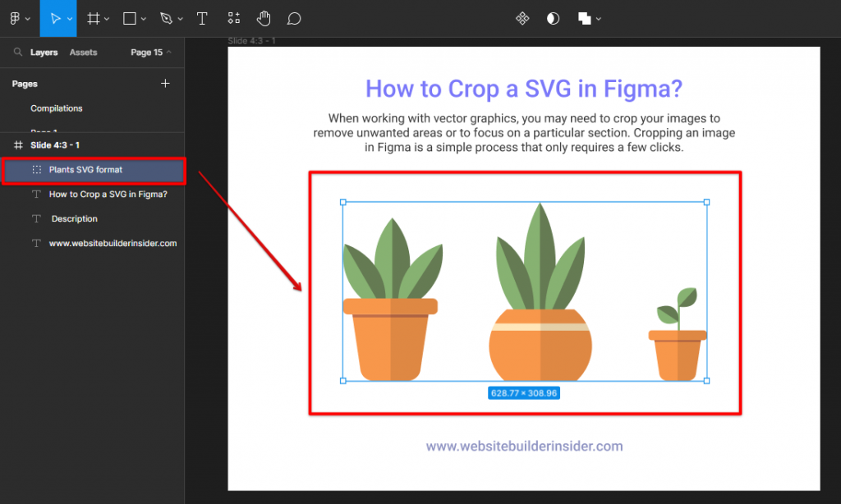
Task: Open the Figma main menu
Action: click(16, 18)
